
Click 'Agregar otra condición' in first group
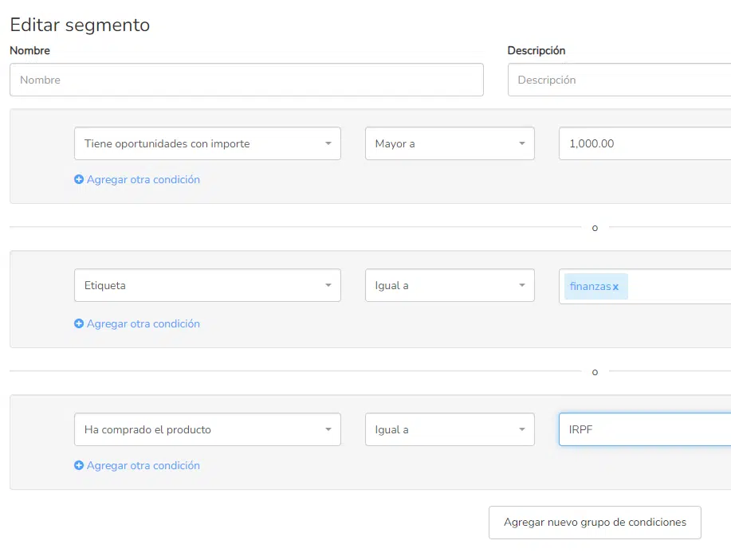(x=143, y=179)
